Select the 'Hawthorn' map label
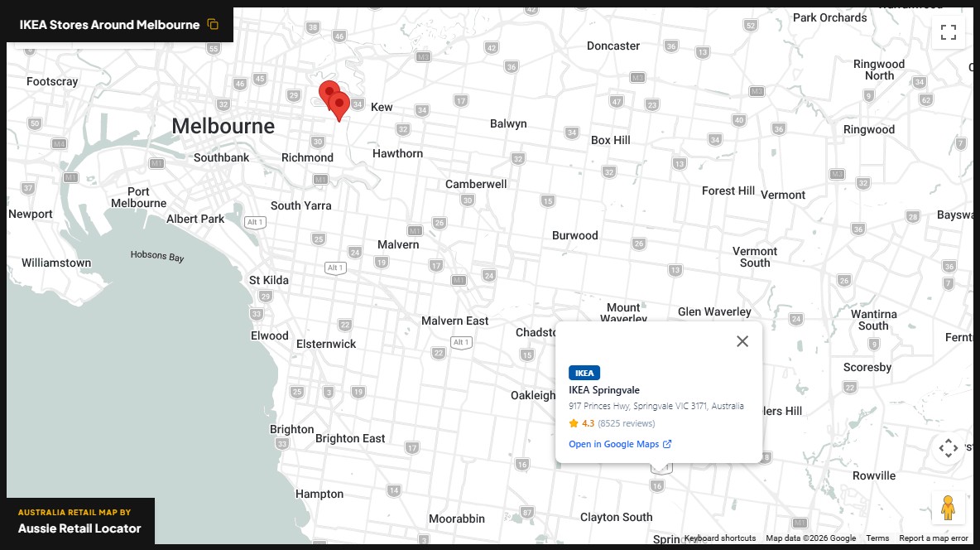 (x=397, y=153)
